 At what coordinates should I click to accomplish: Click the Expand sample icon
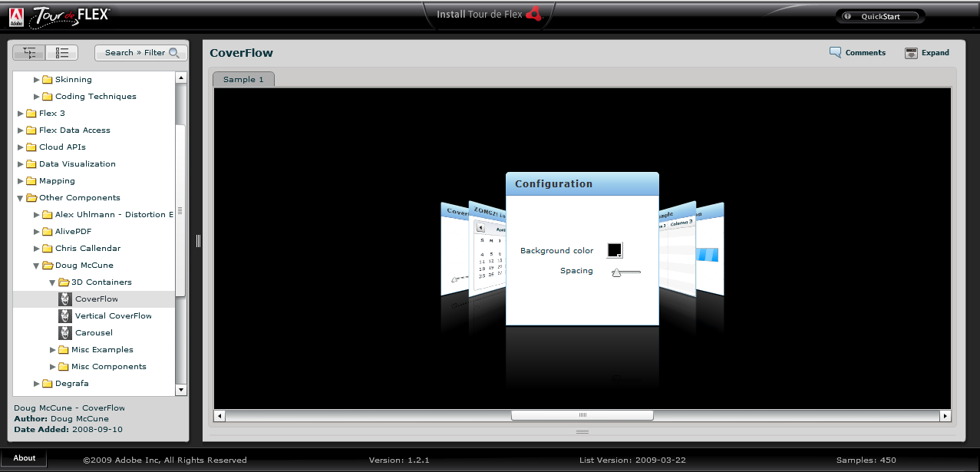(x=911, y=53)
